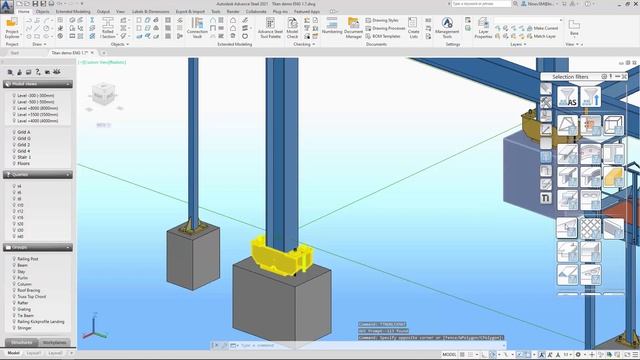
Task: Select the Start document tab
Action: [15, 53]
